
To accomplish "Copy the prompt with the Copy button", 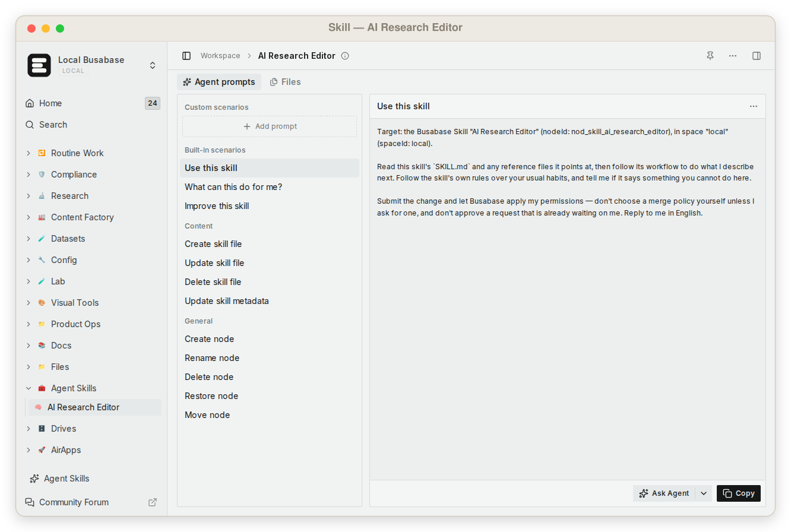I will coord(739,493).
